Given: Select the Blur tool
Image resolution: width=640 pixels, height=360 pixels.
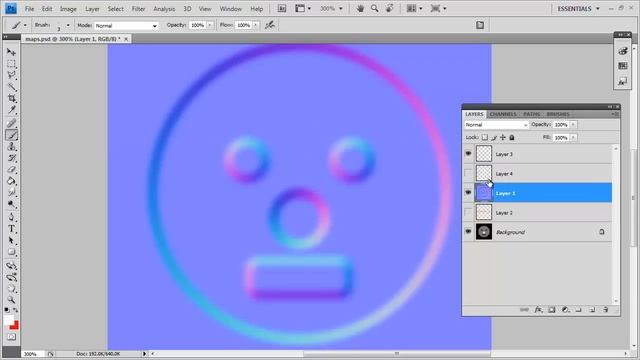Looking at the screenshot, I should [x=11, y=193].
